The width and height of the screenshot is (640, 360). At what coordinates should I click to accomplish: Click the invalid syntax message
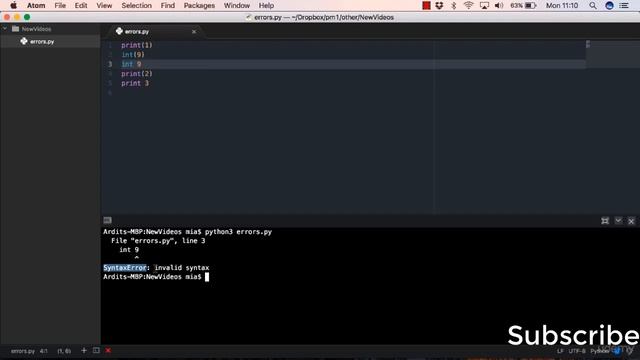(x=182, y=267)
